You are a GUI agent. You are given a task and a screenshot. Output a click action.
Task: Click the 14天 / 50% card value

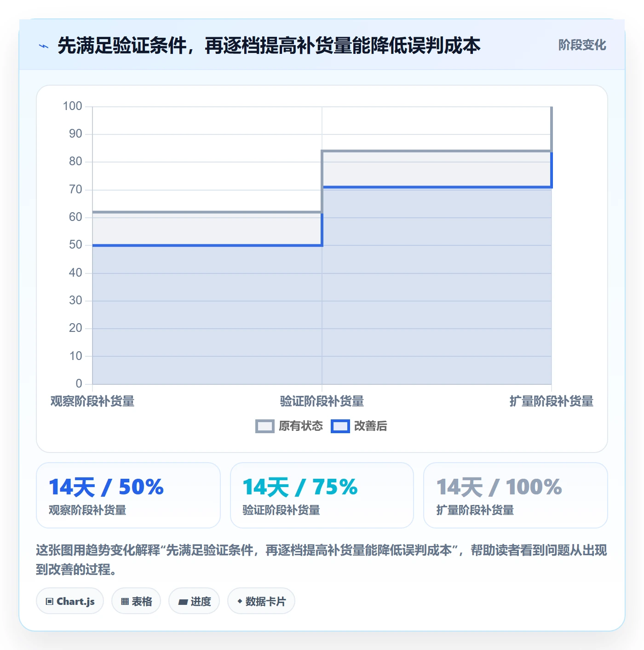click(106, 487)
